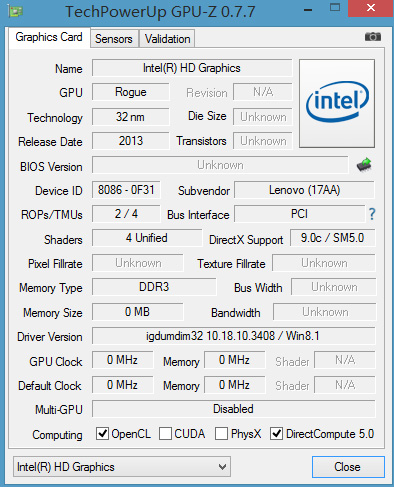
Task: Click the Pixel Fillrate Unknown field
Action: click(x=138, y=263)
